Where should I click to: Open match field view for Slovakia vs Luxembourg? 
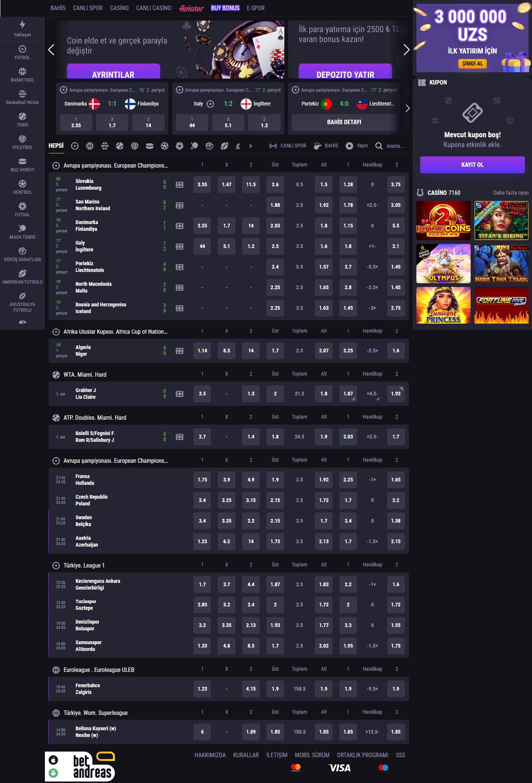click(x=180, y=185)
